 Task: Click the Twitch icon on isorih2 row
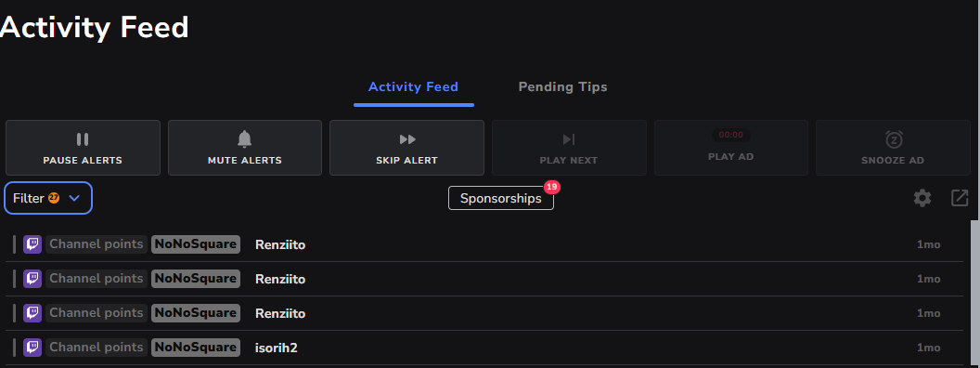tap(32, 347)
